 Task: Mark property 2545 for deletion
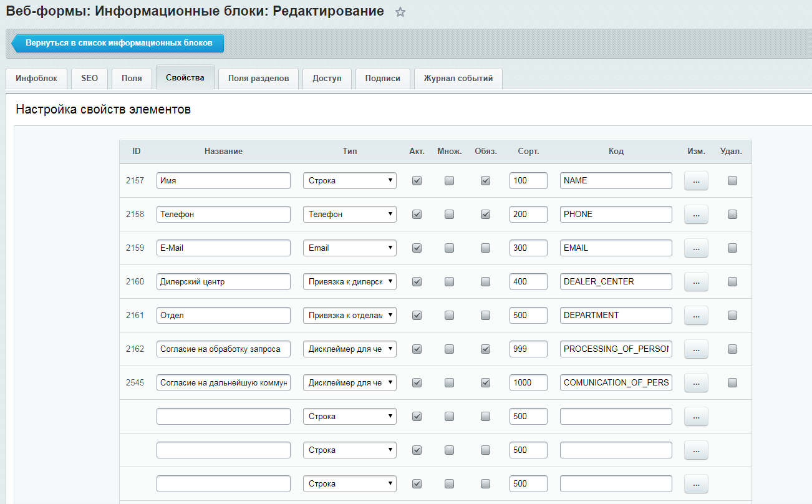tap(732, 382)
